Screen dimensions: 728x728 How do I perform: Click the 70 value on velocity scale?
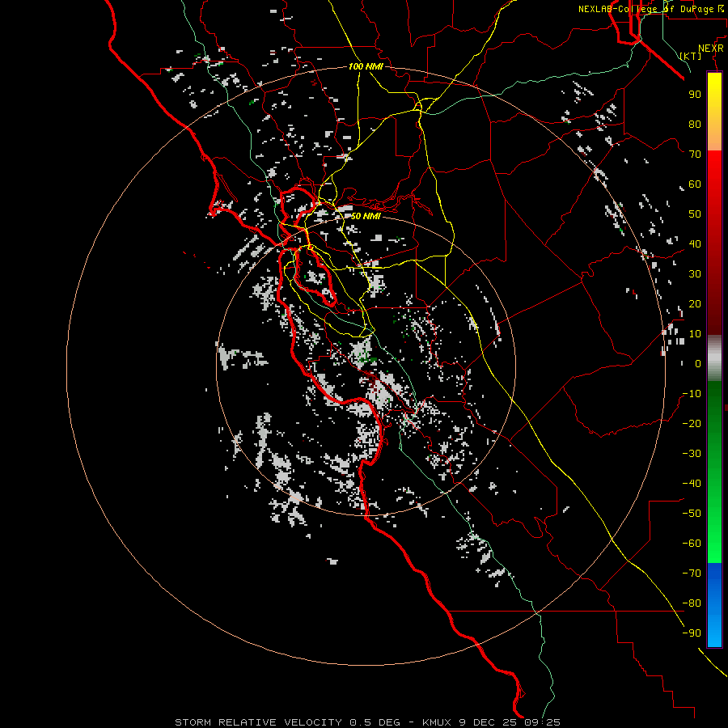coord(695,154)
